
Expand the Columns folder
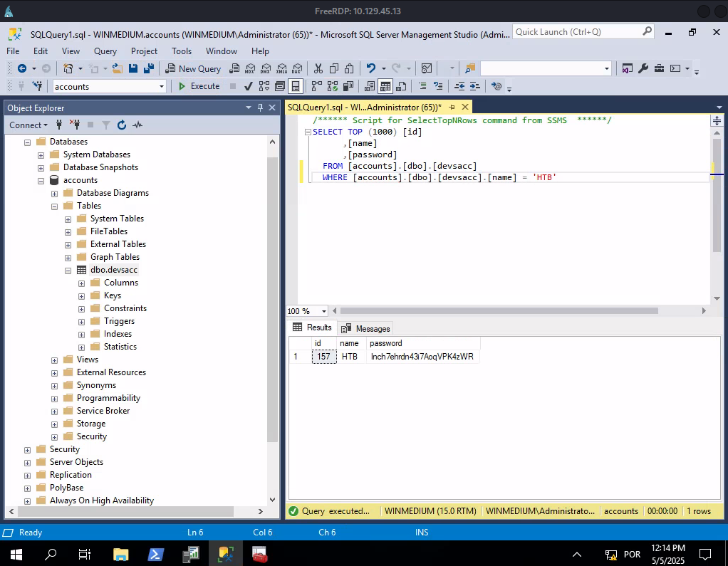pyautogui.click(x=81, y=283)
